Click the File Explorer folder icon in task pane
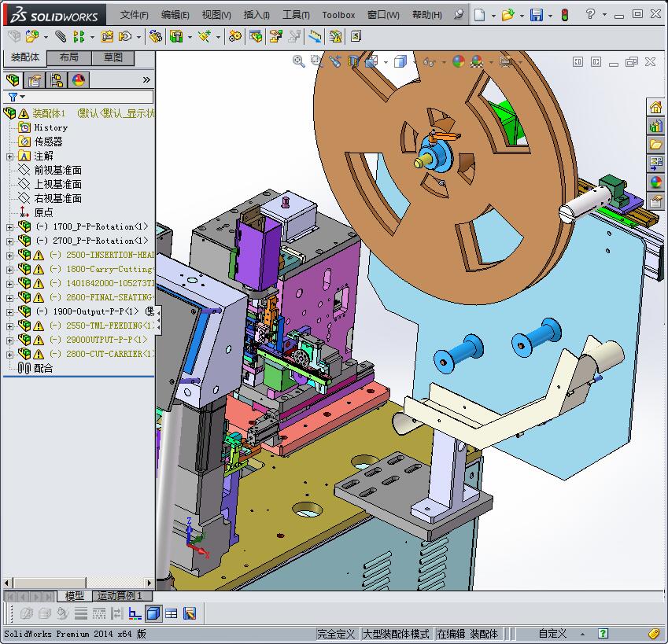668x644 pixels. pyautogui.click(x=655, y=145)
